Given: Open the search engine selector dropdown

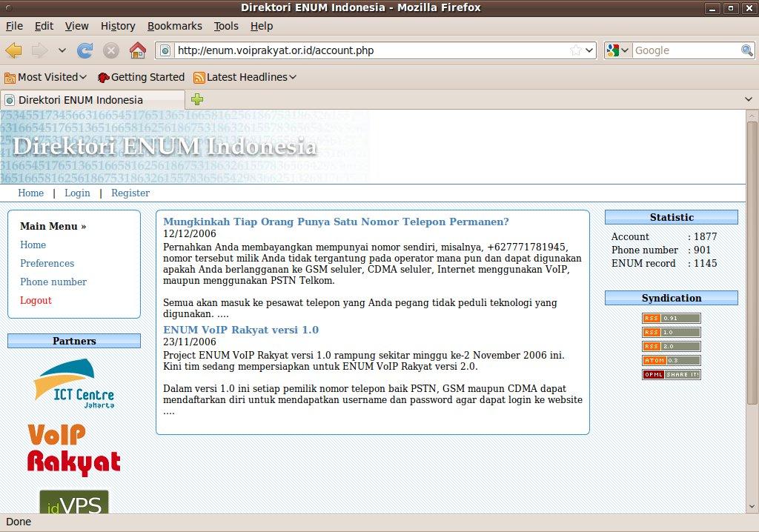Looking at the screenshot, I should 617,50.
